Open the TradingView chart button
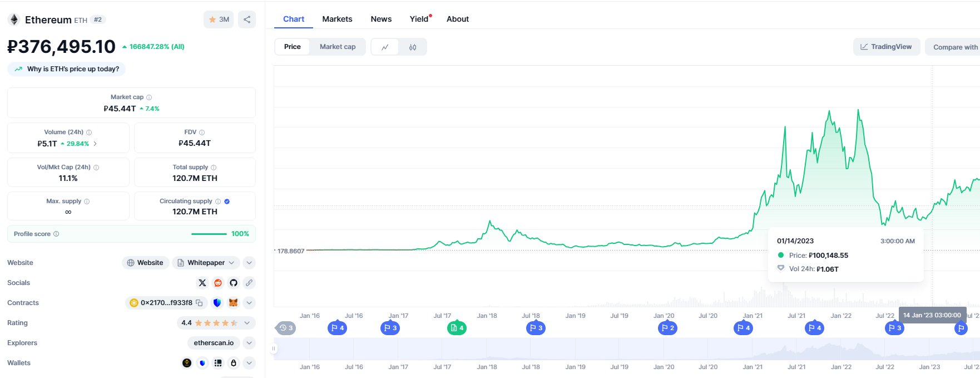980x378 pixels. [887, 47]
